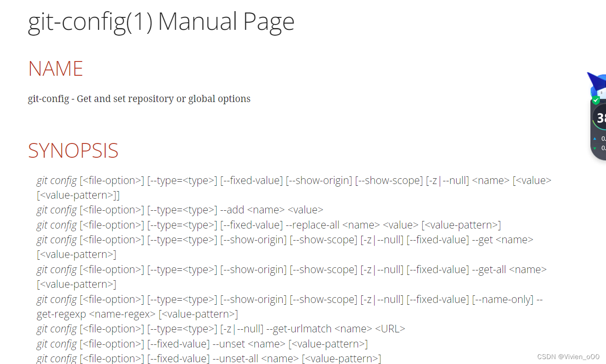This screenshot has height=364, width=606.
Task: Click the blue mascot widget icon
Action: point(597,84)
